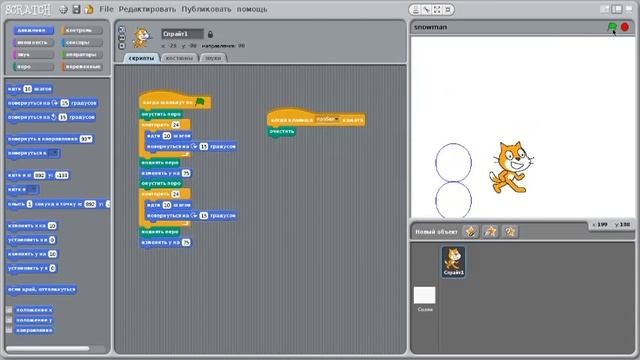
Task: Switch to the звуки tab
Action: (213, 58)
